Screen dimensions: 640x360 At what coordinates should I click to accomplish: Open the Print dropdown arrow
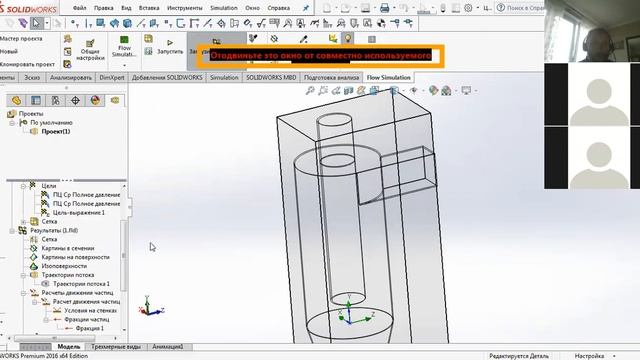pyautogui.click(x=394, y=8)
